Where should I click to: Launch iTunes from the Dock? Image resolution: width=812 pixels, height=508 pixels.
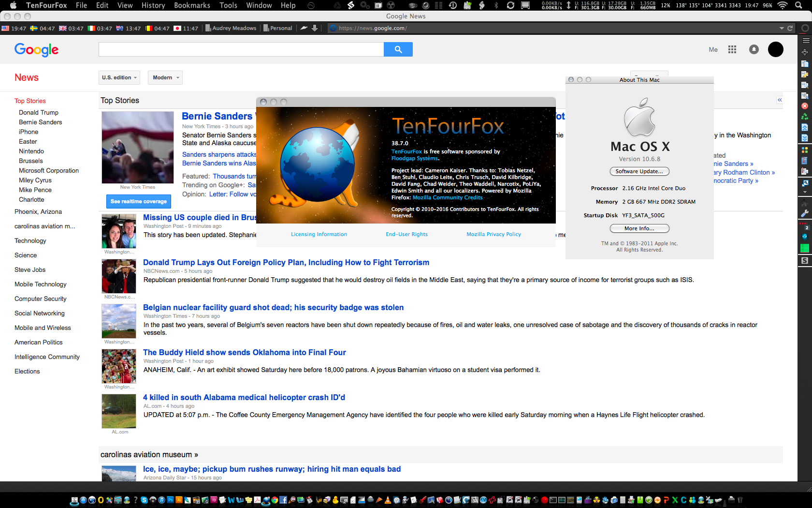[161, 500]
